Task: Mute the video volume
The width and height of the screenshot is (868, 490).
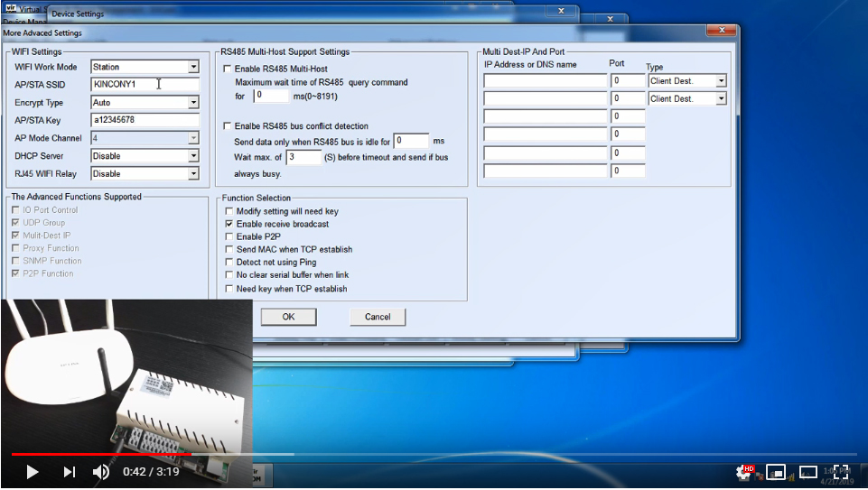Action: (101, 472)
